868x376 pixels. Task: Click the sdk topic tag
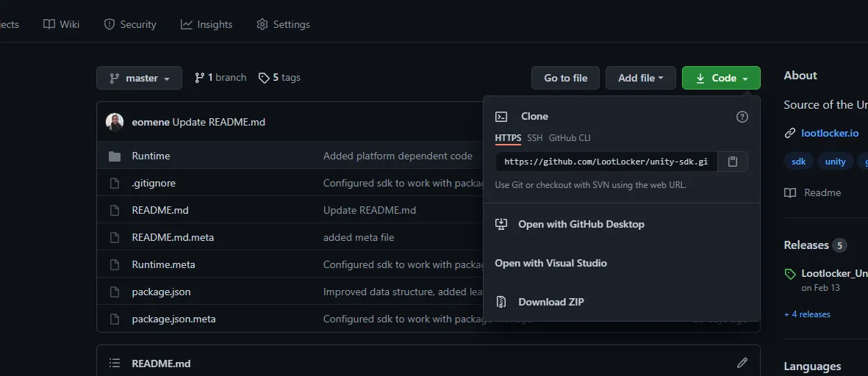(x=798, y=162)
